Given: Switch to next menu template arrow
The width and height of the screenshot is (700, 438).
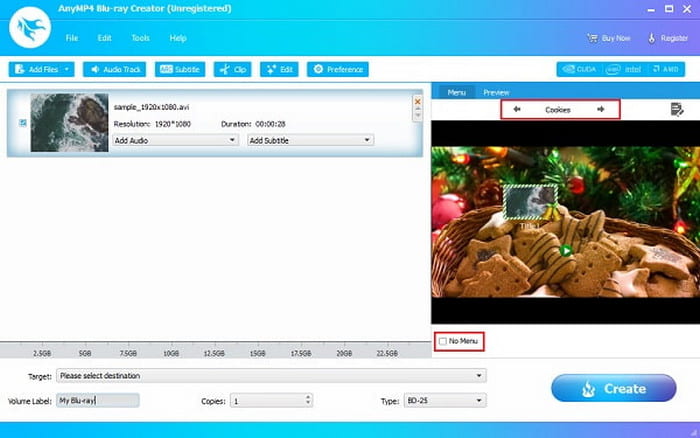Looking at the screenshot, I should click(x=600, y=109).
